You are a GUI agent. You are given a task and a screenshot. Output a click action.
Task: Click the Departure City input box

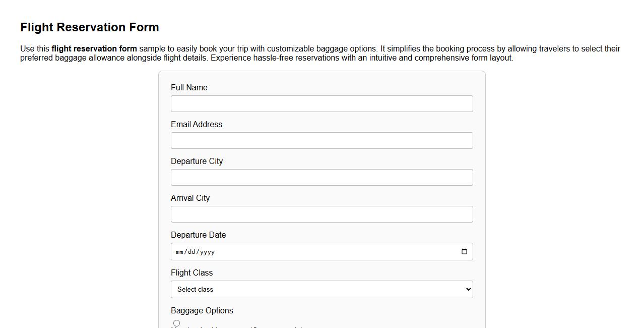(322, 177)
